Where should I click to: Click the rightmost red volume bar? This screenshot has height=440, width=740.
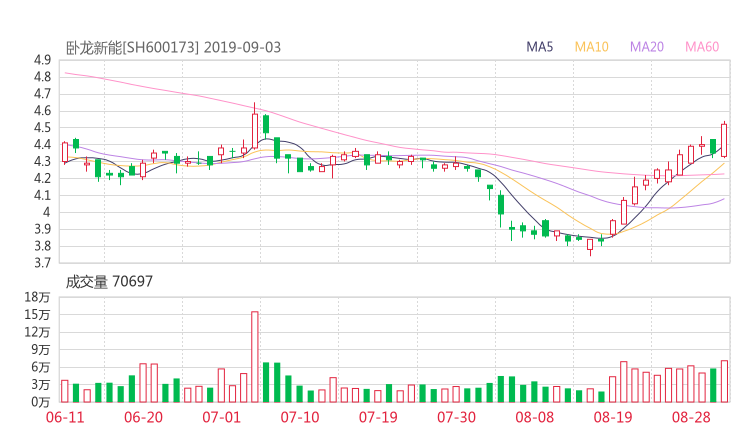pyautogui.click(x=724, y=381)
